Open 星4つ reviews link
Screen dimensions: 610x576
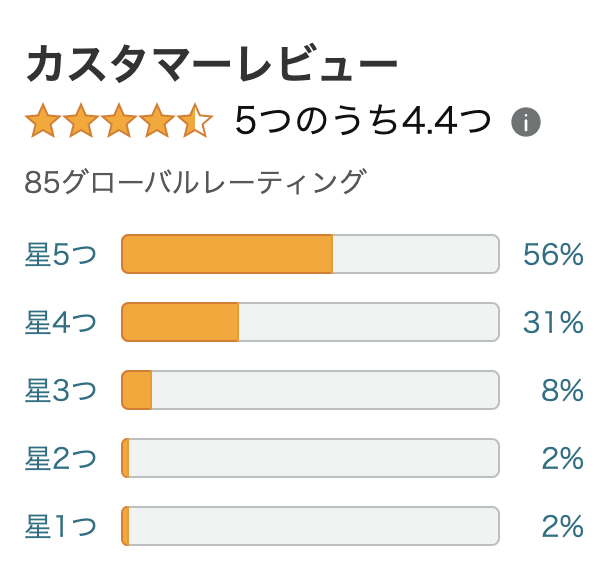point(60,322)
